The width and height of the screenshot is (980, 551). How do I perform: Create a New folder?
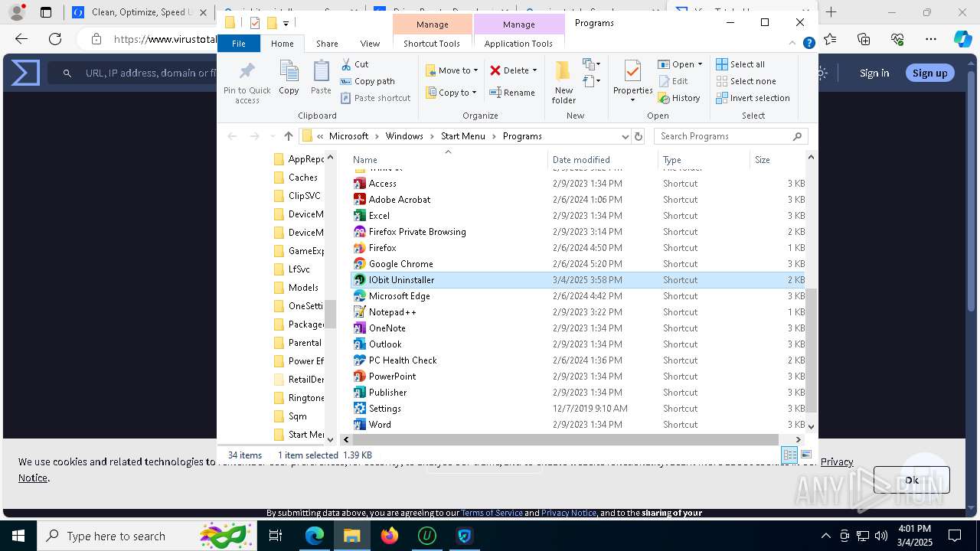tap(563, 82)
